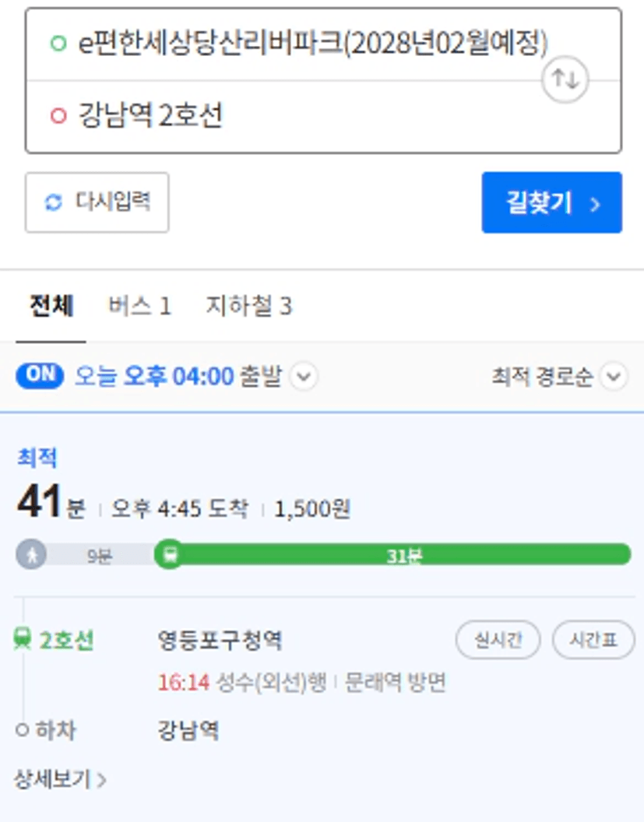Image resolution: width=644 pixels, height=822 pixels.
Task: Select the 버스 1 tab
Action: [139, 306]
